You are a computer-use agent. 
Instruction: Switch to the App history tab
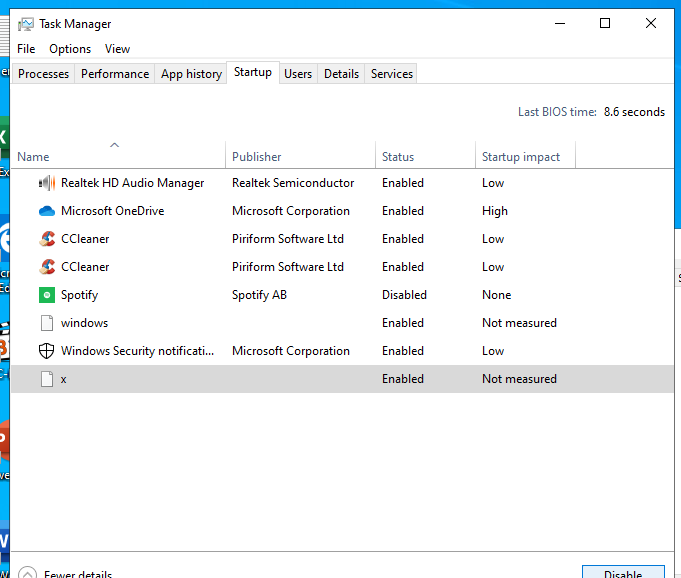coord(191,74)
